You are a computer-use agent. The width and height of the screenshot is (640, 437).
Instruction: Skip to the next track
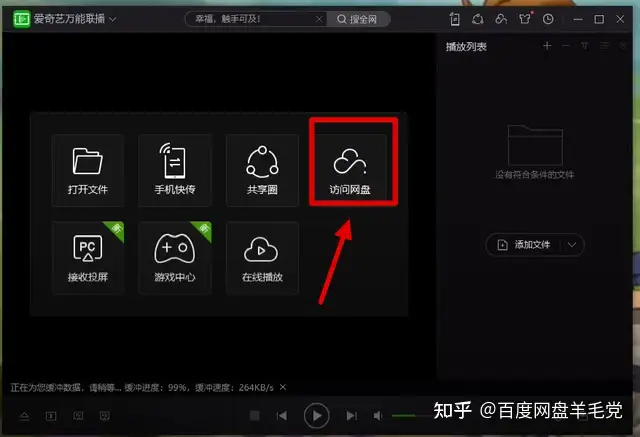[x=351, y=416]
